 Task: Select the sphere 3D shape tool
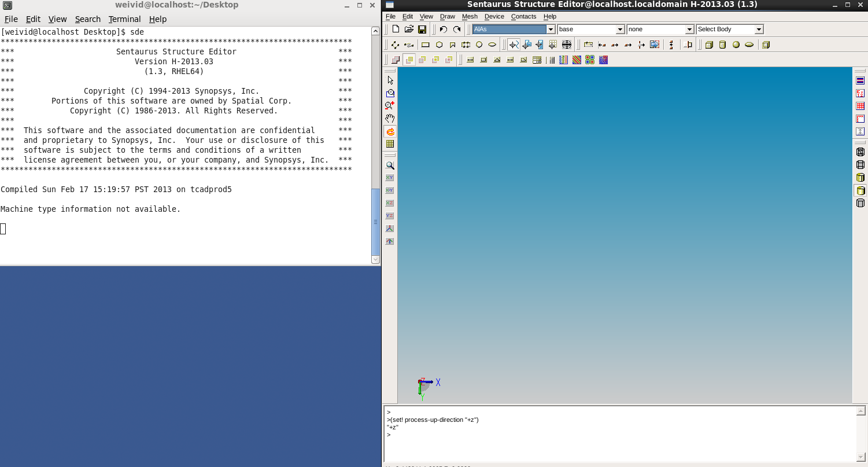pyautogui.click(x=736, y=45)
